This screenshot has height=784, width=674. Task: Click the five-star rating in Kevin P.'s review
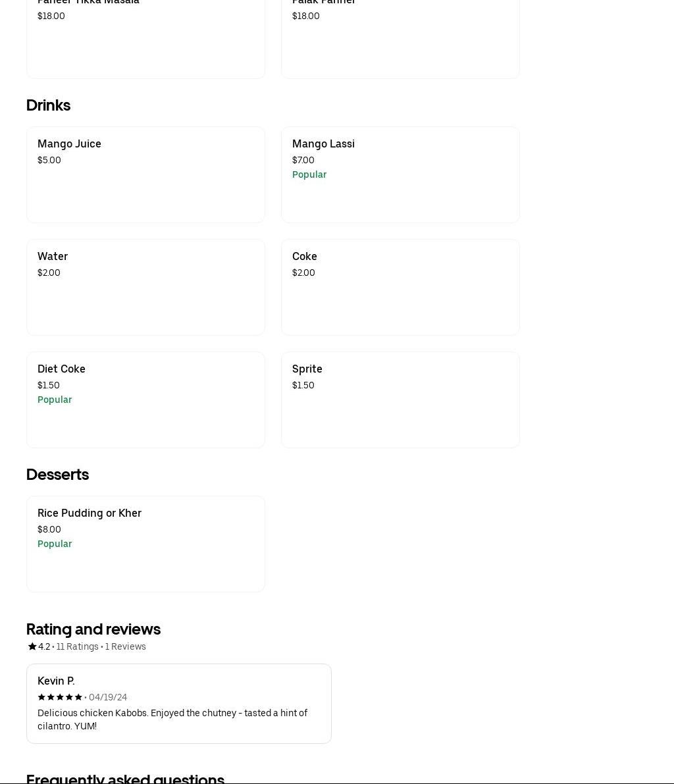[60, 697]
